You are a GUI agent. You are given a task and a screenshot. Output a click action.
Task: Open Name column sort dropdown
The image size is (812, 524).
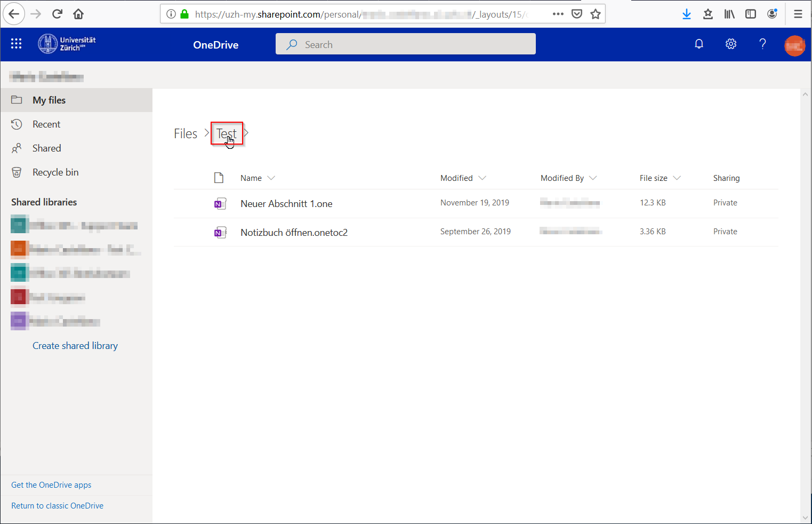tap(271, 178)
